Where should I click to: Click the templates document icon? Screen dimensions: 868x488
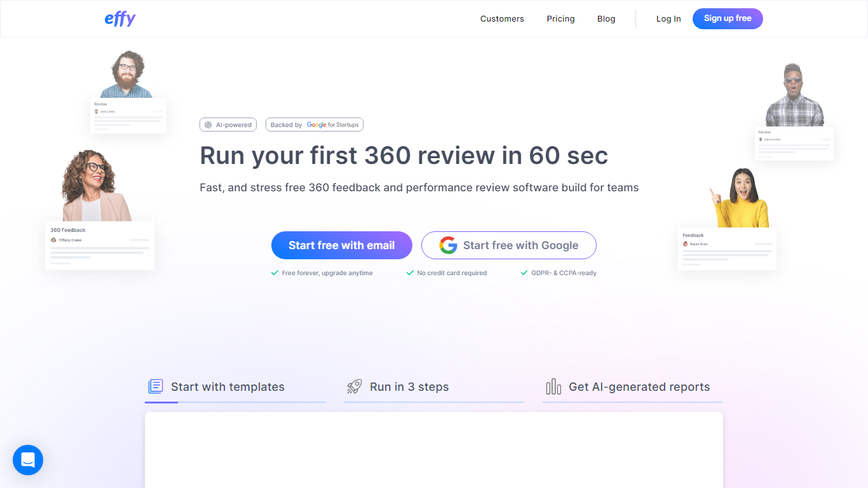tap(156, 386)
